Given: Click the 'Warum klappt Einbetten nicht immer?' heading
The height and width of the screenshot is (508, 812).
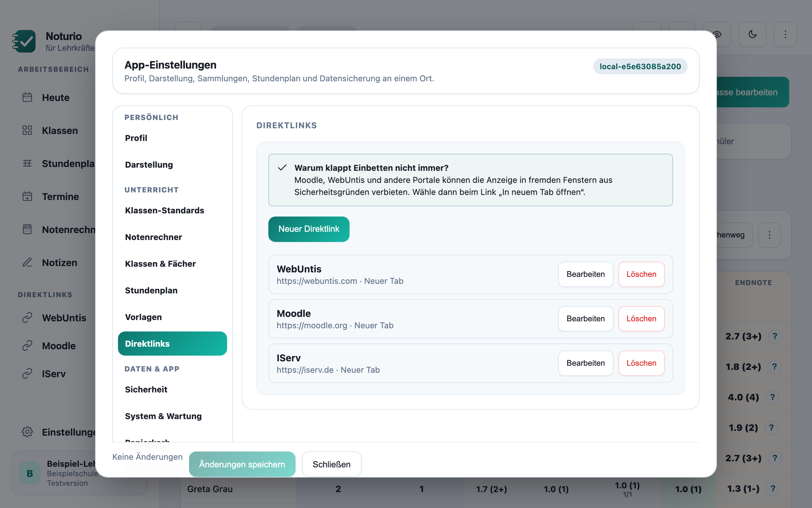Looking at the screenshot, I should pyautogui.click(x=371, y=168).
